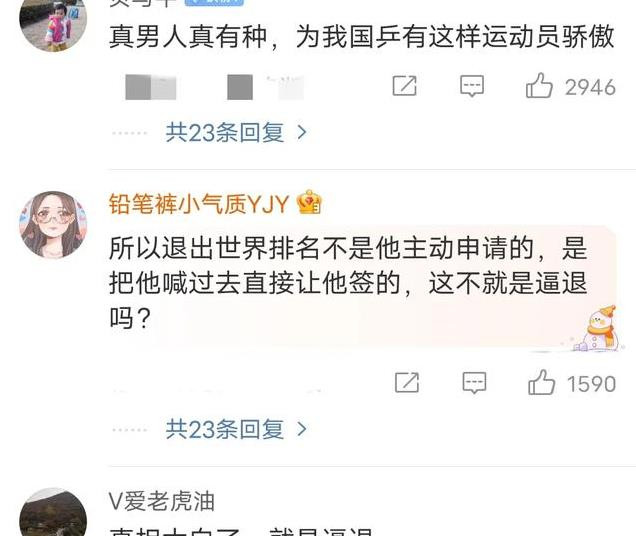View the child photo avatar at top
Screen dimensions: 636x536
pyautogui.click(x=53, y=24)
